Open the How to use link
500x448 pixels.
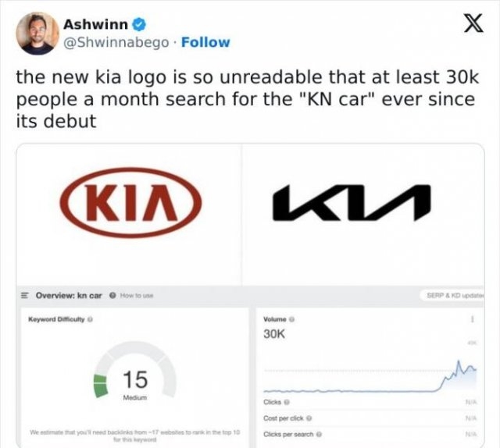137,297
